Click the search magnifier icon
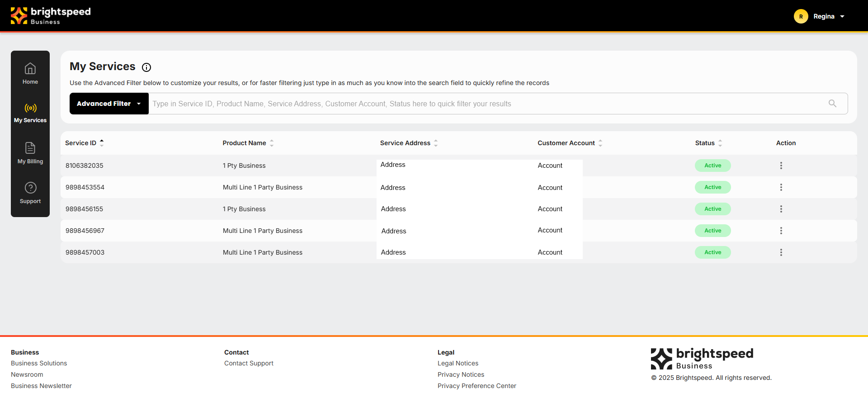This screenshot has height=412, width=868. tap(832, 104)
